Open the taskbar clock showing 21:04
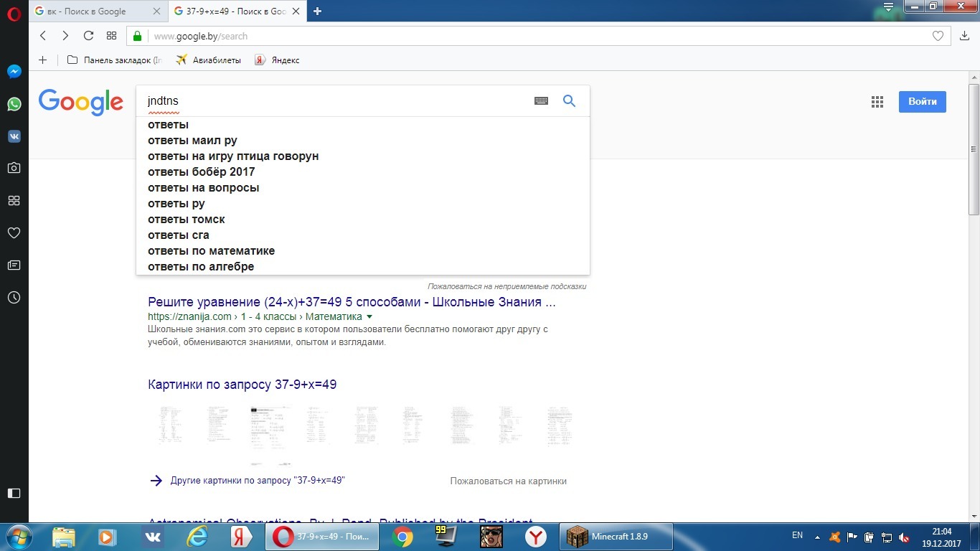980x551 pixels. pos(941,537)
